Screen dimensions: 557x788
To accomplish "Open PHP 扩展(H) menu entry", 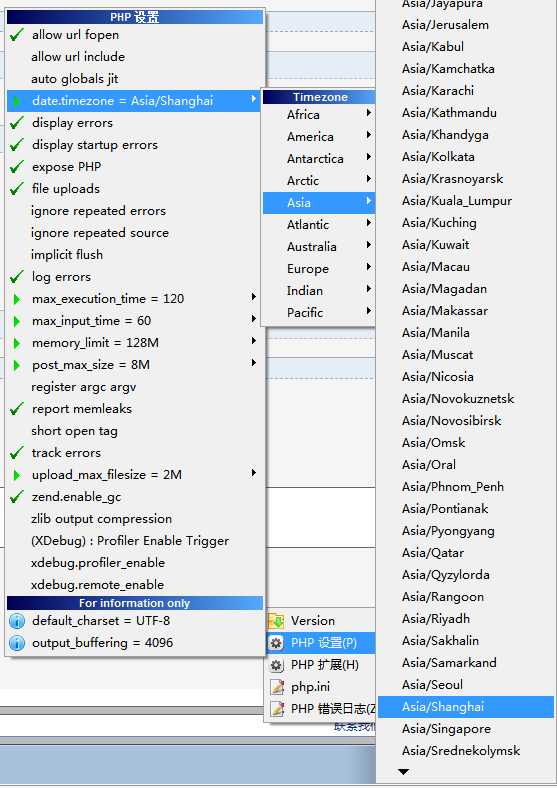I will [321, 665].
